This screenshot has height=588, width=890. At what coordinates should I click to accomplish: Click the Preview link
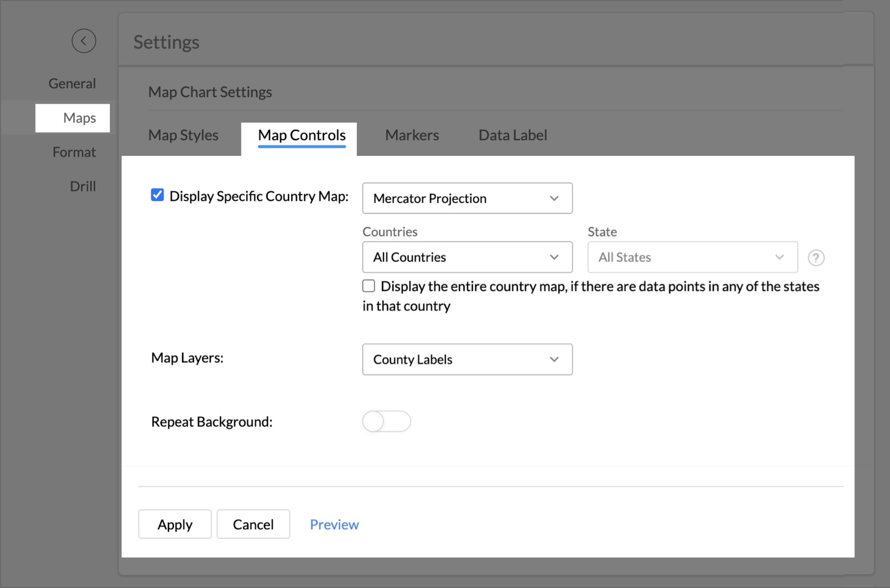[x=334, y=524]
